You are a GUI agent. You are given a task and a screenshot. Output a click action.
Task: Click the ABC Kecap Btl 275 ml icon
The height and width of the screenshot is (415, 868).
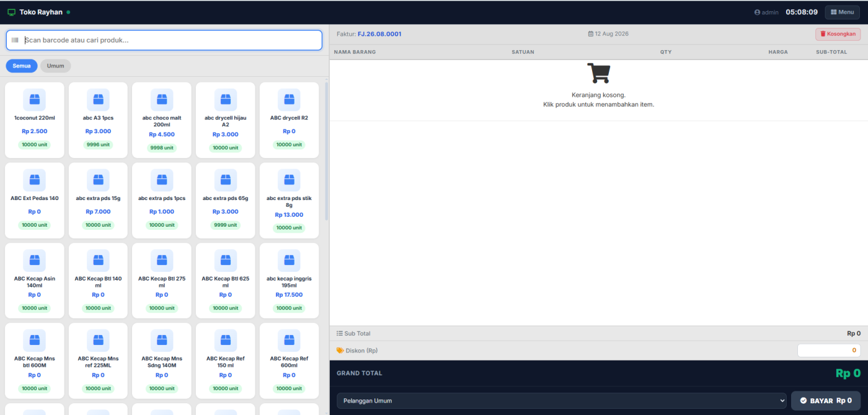click(162, 260)
